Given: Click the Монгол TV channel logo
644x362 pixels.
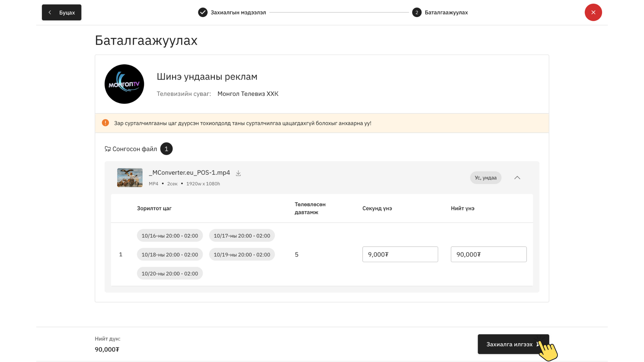Looking at the screenshot, I should [124, 84].
